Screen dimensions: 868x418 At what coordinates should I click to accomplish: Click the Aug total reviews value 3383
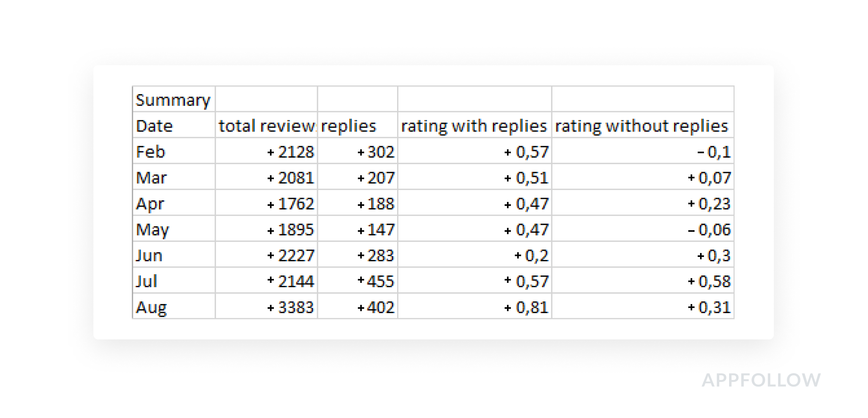click(291, 308)
